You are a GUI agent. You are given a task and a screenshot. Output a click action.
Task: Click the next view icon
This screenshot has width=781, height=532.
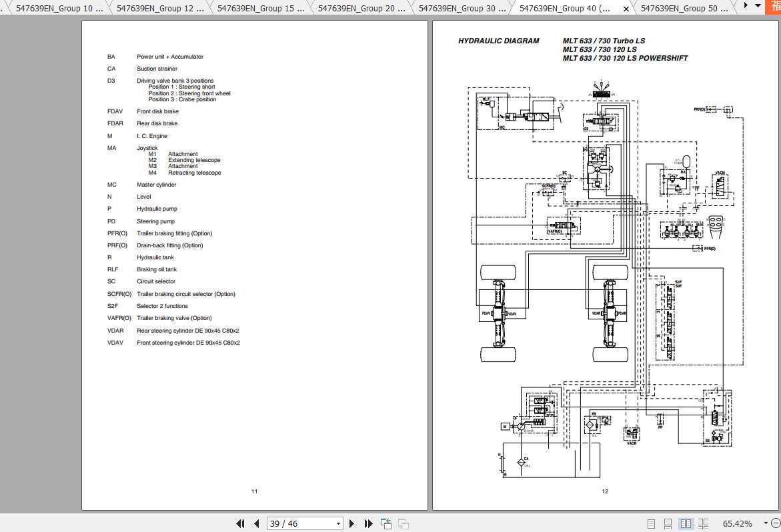pyautogui.click(x=403, y=523)
